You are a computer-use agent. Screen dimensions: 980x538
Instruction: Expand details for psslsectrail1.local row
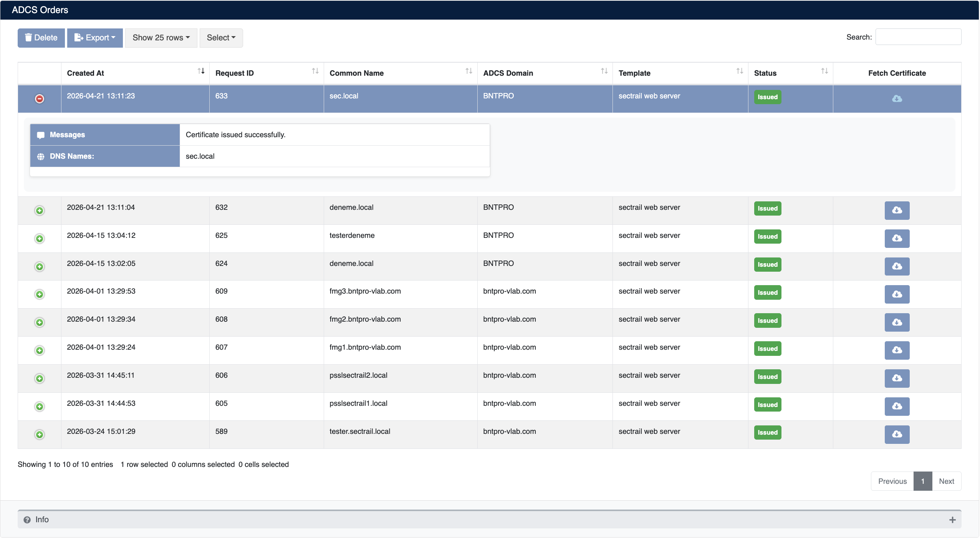[40, 407]
